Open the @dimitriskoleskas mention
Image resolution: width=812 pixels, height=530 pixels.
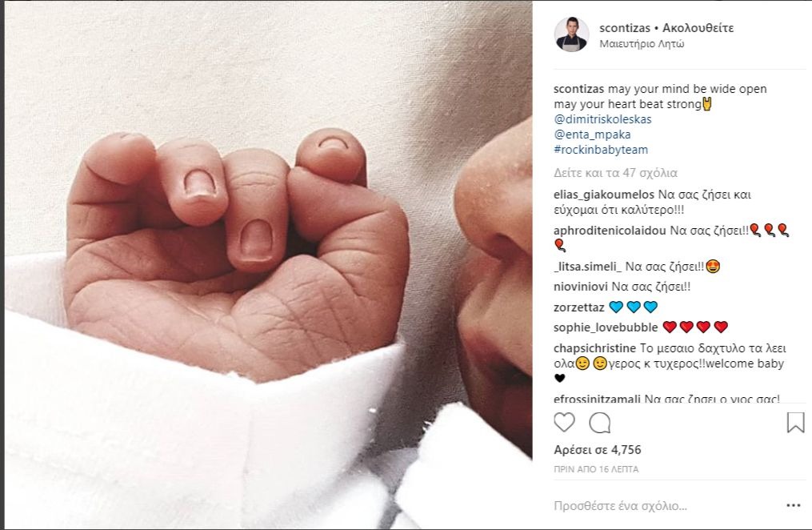(602, 119)
